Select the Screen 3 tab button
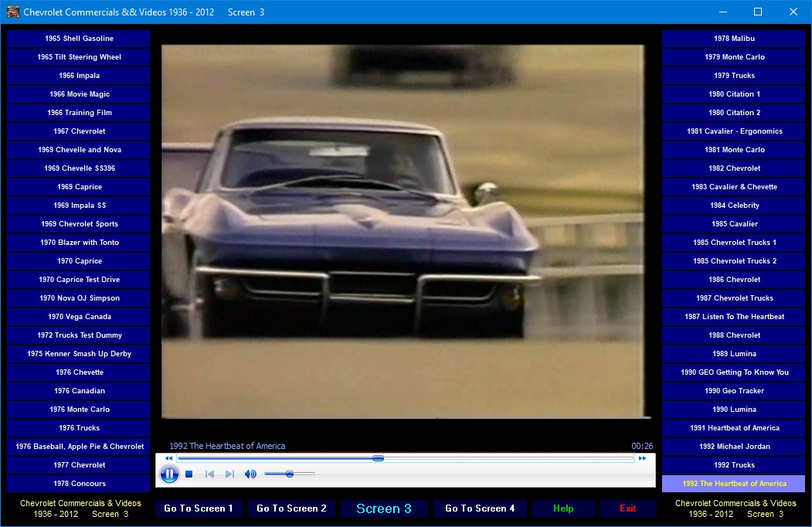This screenshot has width=812, height=527. [384, 508]
